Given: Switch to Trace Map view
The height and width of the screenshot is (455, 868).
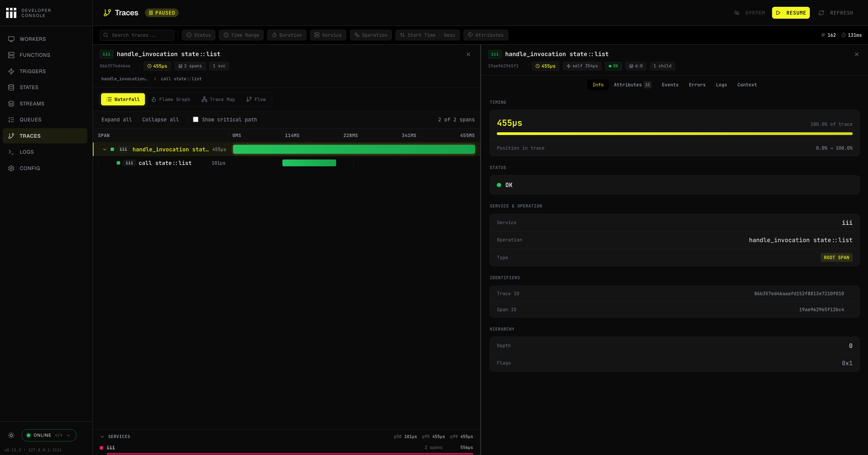Looking at the screenshot, I should 218,99.
